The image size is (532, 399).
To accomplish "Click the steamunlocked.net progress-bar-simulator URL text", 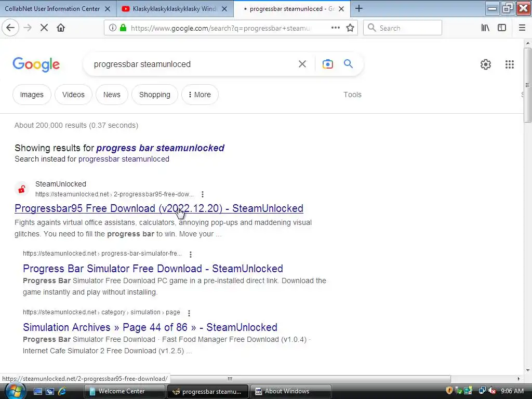I will (102, 254).
